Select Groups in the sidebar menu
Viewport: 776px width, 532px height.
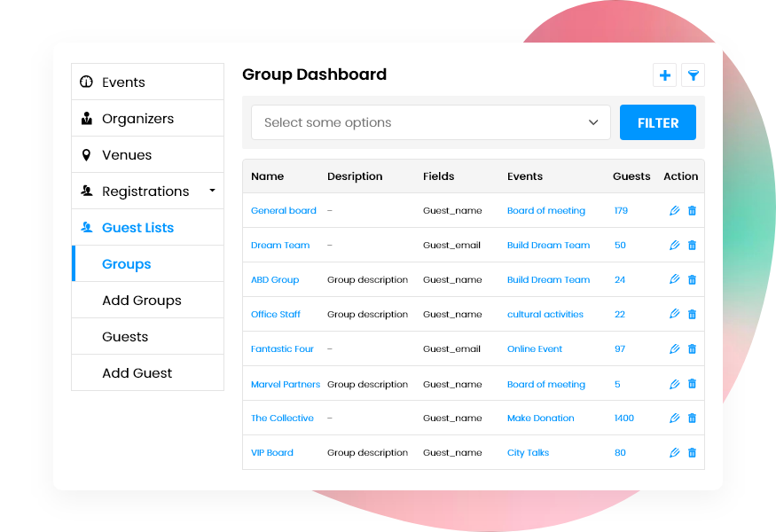click(x=126, y=263)
